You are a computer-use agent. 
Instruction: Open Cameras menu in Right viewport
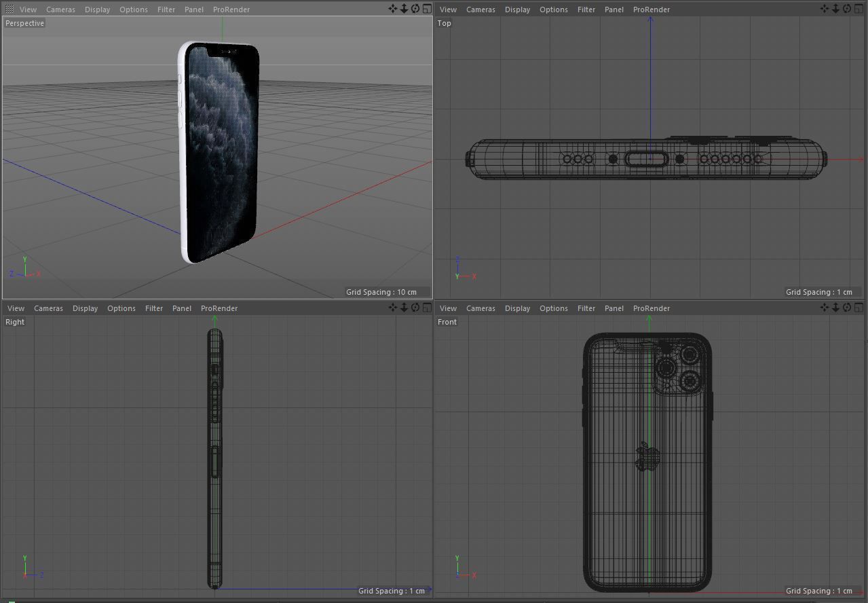click(x=48, y=308)
